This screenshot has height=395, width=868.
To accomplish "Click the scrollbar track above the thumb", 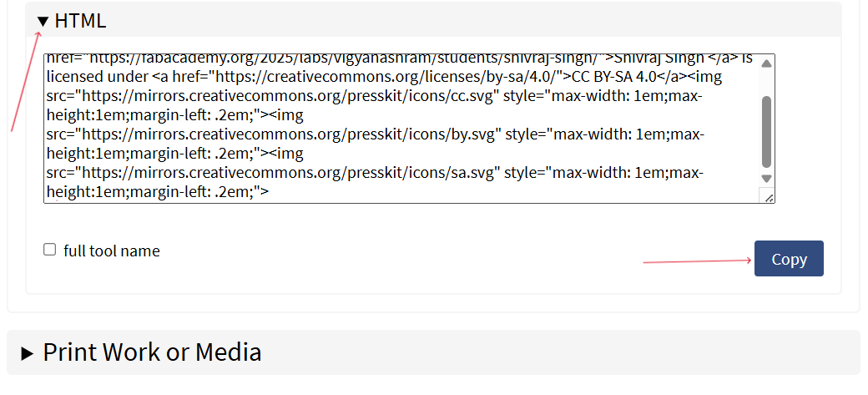I will (767, 84).
